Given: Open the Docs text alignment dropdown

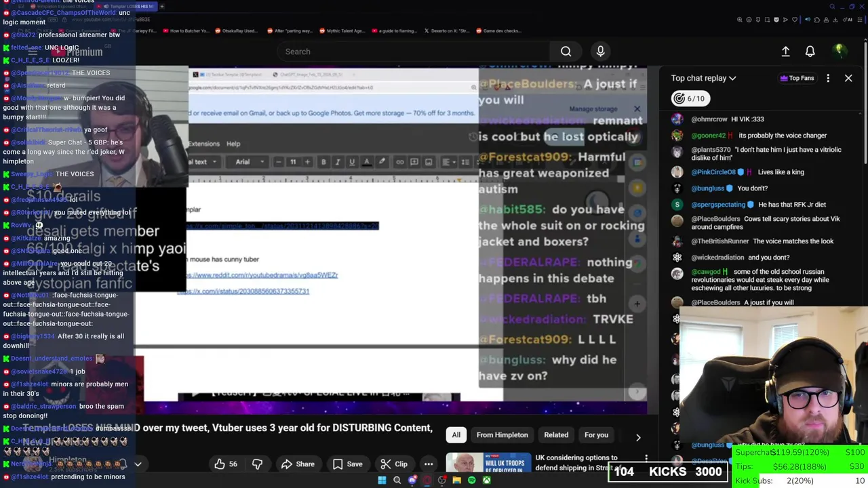Looking at the screenshot, I should click(x=448, y=162).
